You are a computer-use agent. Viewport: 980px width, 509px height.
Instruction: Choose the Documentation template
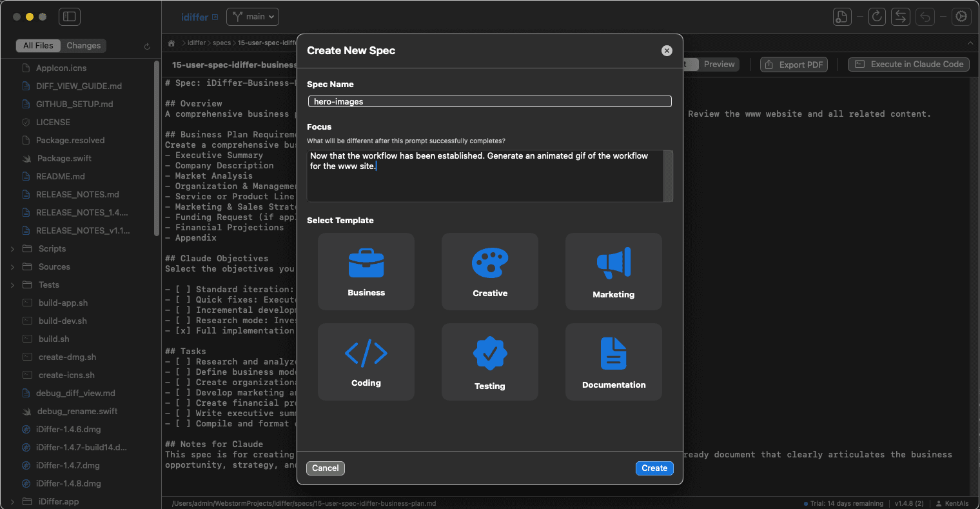pyautogui.click(x=613, y=361)
